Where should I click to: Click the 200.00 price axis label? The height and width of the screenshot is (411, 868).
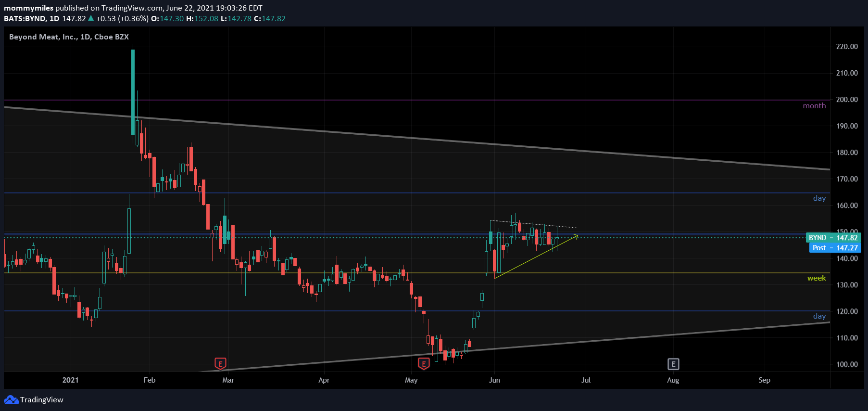(847, 100)
